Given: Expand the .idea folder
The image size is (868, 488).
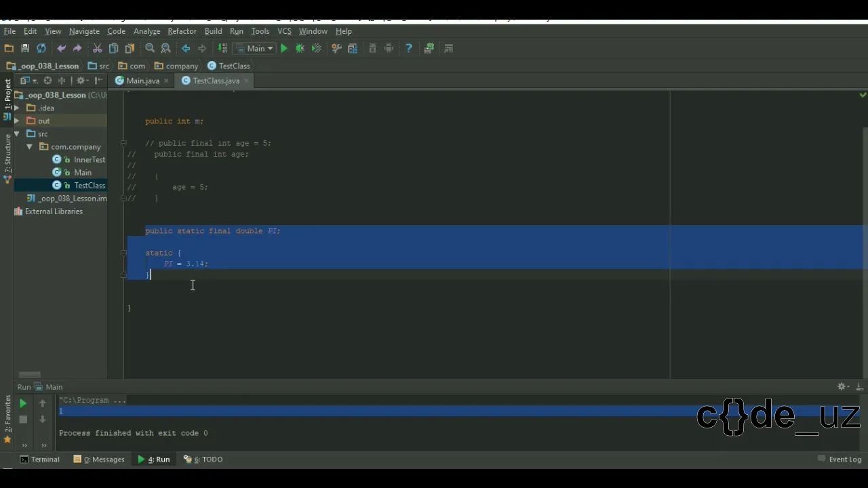Looking at the screenshot, I should (x=17, y=108).
